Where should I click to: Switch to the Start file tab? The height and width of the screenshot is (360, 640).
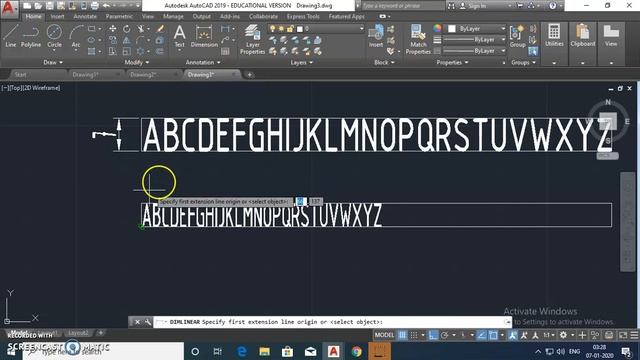(x=20, y=75)
